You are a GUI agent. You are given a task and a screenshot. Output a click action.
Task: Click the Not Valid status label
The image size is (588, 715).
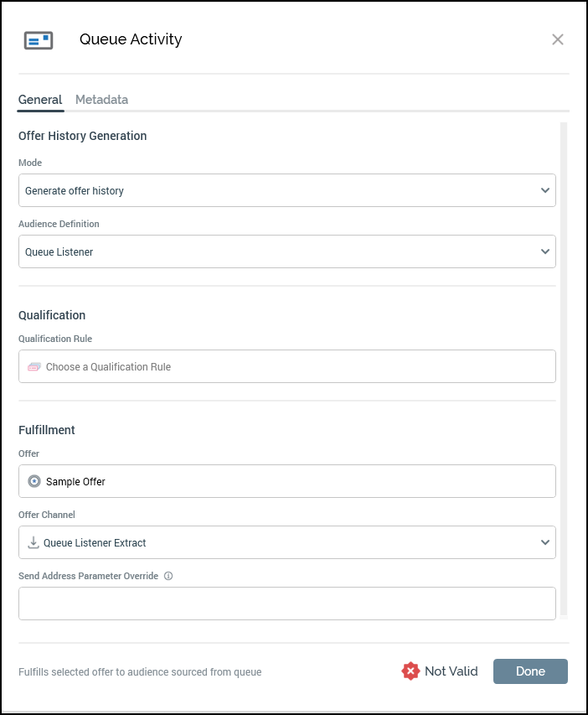(x=451, y=671)
